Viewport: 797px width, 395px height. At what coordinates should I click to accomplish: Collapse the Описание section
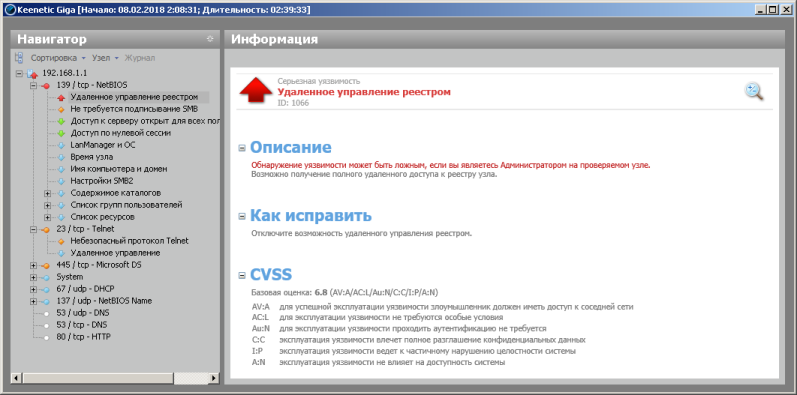point(242,148)
